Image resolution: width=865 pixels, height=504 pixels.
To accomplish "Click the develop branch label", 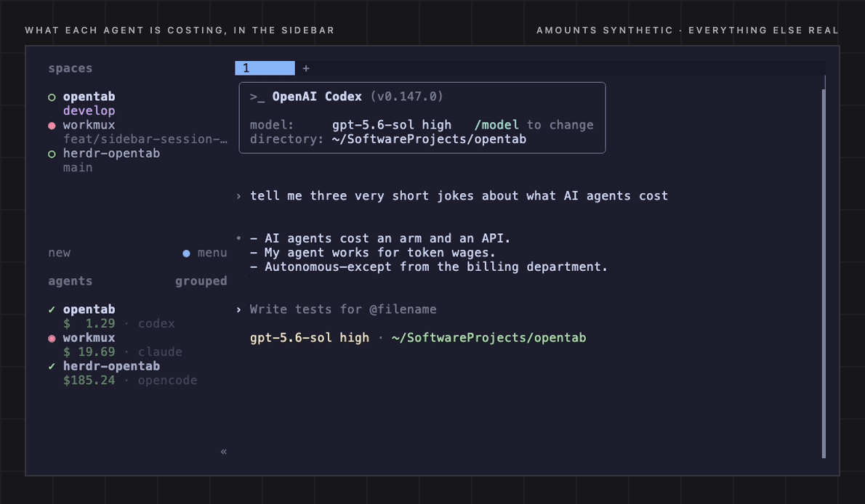I will [89, 111].
